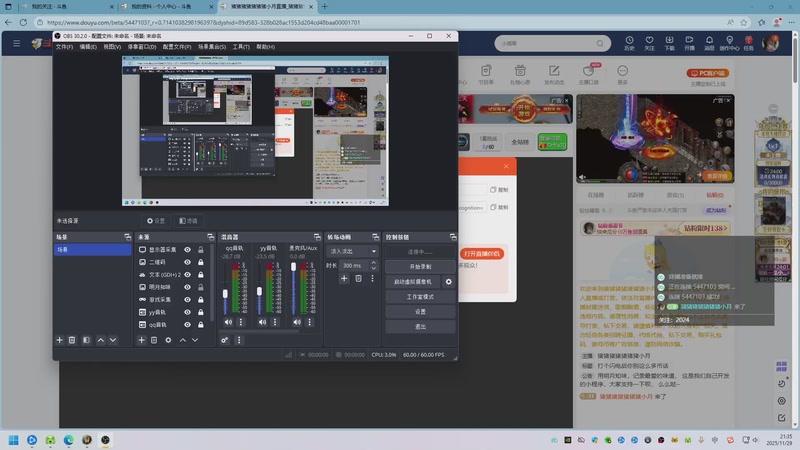Toggle visibility eye of qq音轨 source
Viewport: 800px width, 450px height.
click(x=187, y=324)
